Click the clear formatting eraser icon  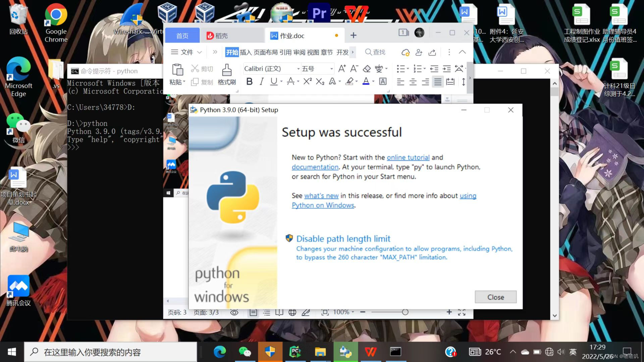point(367,69)
